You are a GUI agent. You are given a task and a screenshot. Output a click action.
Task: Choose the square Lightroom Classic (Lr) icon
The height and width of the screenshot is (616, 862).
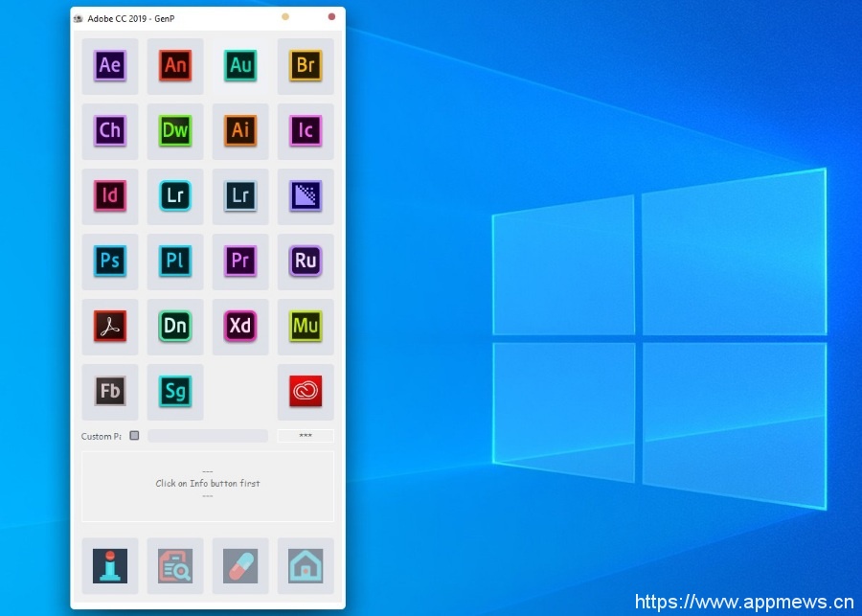pos(240,196)
